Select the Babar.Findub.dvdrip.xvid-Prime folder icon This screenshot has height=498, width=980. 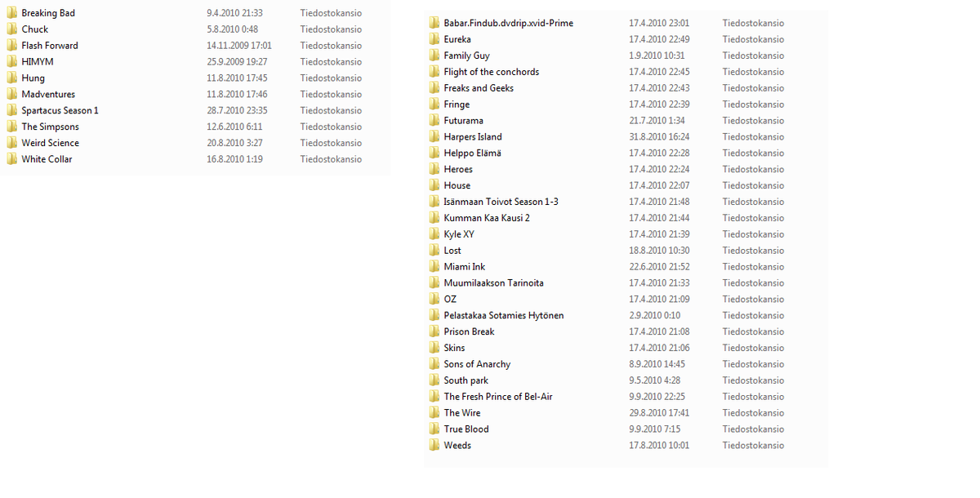(x=434, y=23)
